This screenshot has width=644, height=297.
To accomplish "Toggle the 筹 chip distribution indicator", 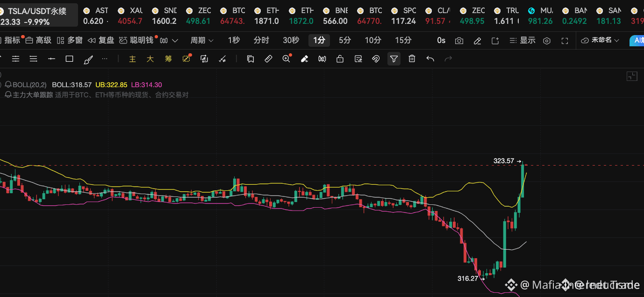I will [x=168, y=59].
